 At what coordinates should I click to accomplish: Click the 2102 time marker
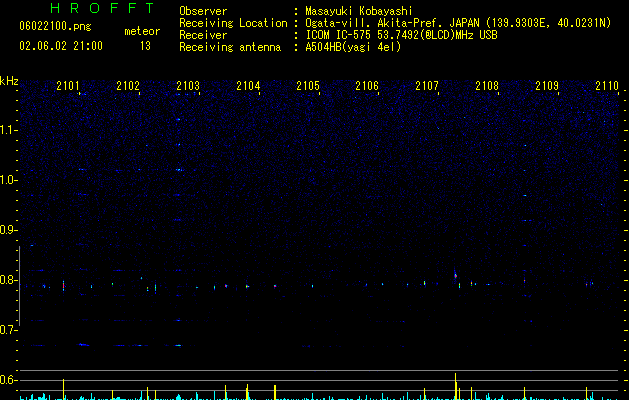click(x=128, y=86)
